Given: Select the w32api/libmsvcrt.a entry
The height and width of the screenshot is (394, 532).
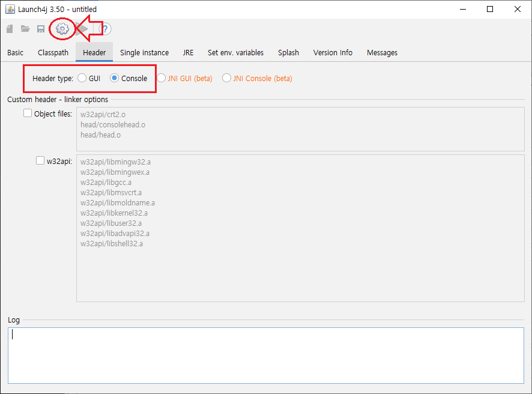Looking at the screenshot, I should tap(111, 193).
